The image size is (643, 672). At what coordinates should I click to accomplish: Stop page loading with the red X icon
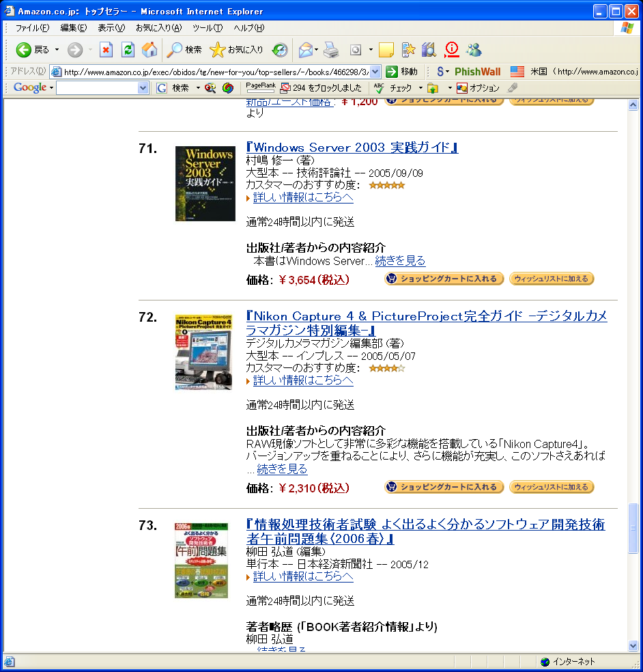tap(106, 50)
